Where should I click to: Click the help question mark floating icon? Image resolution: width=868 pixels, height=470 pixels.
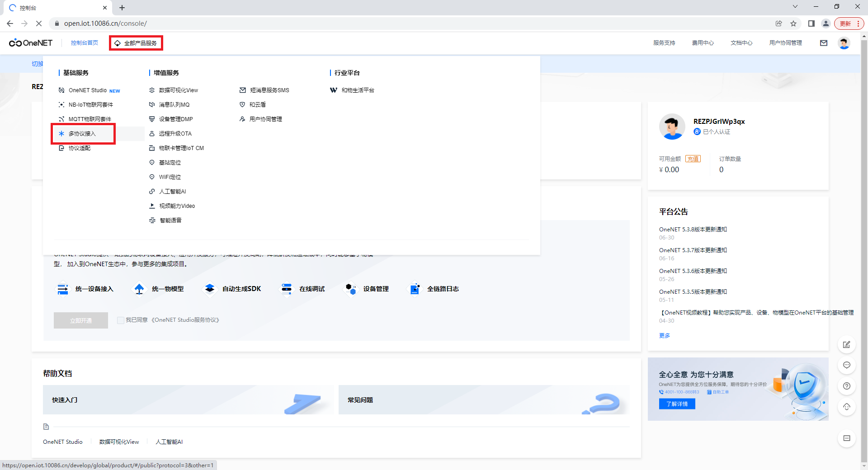click(x=846, y=386)
